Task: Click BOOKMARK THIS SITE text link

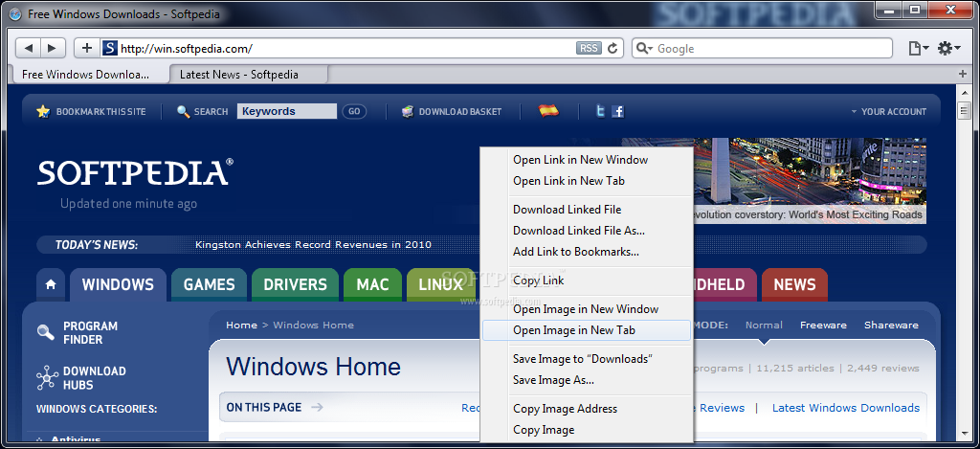Action: [x=100, y=111]
